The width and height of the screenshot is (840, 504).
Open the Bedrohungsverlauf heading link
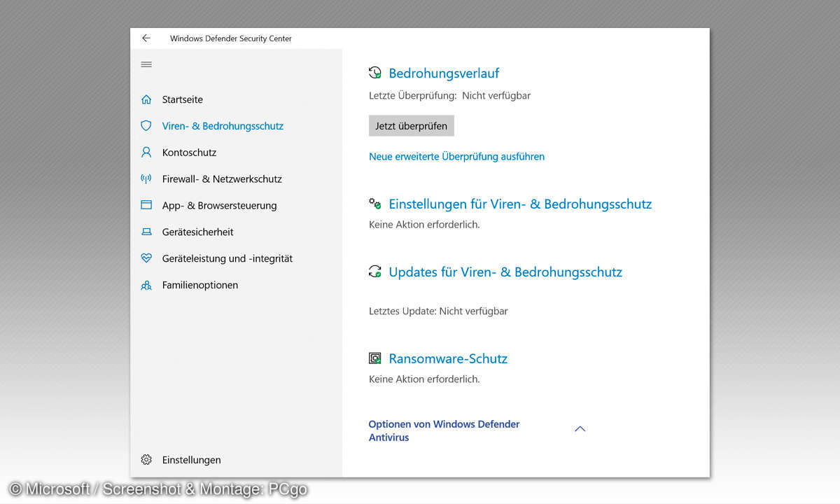444,73
